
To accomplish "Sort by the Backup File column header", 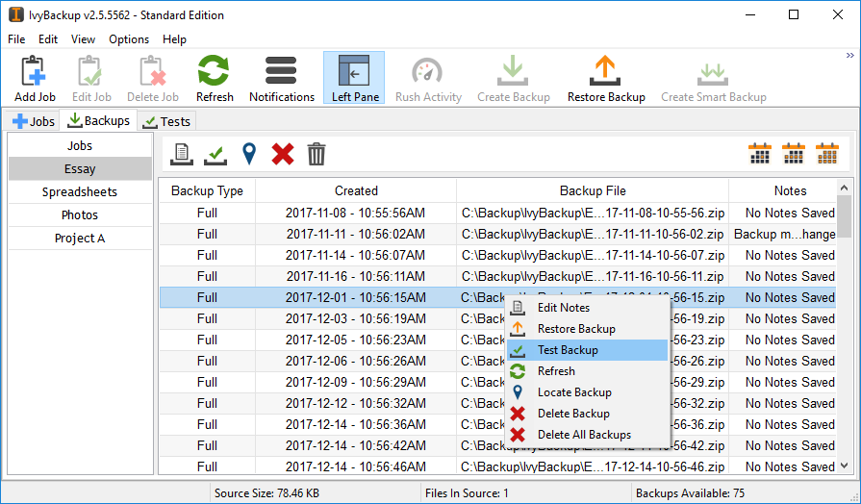I will tap(593, 191).
